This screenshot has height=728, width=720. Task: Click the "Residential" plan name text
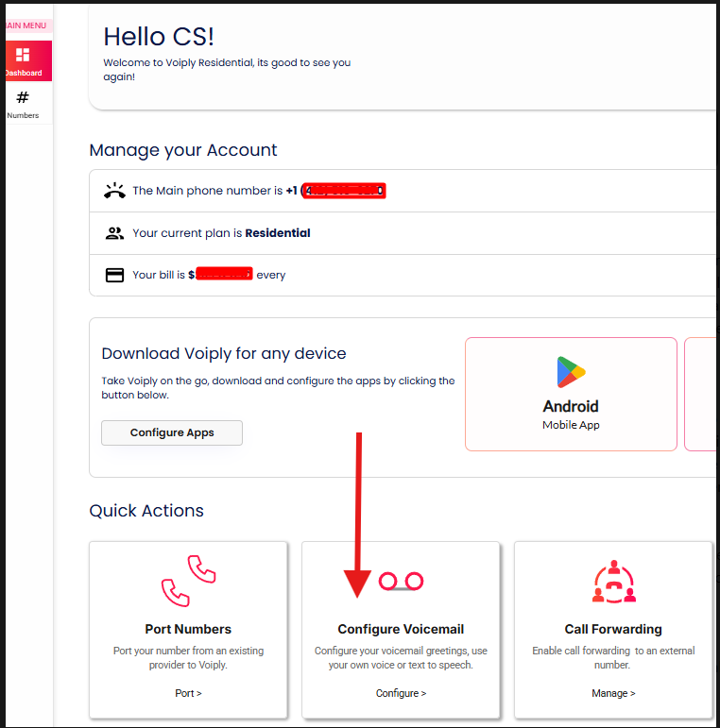click(278, 233)
